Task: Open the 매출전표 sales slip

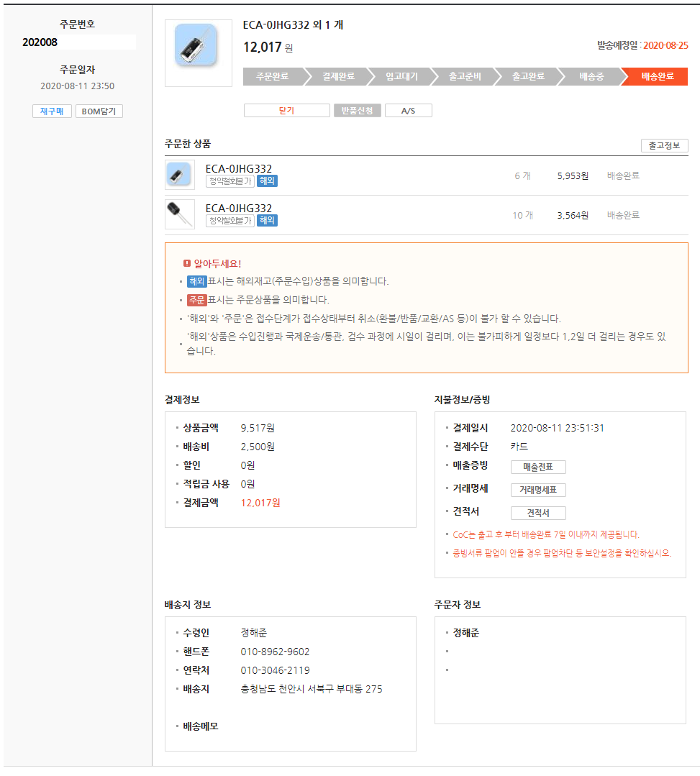Action: click(x=538, y=467)
